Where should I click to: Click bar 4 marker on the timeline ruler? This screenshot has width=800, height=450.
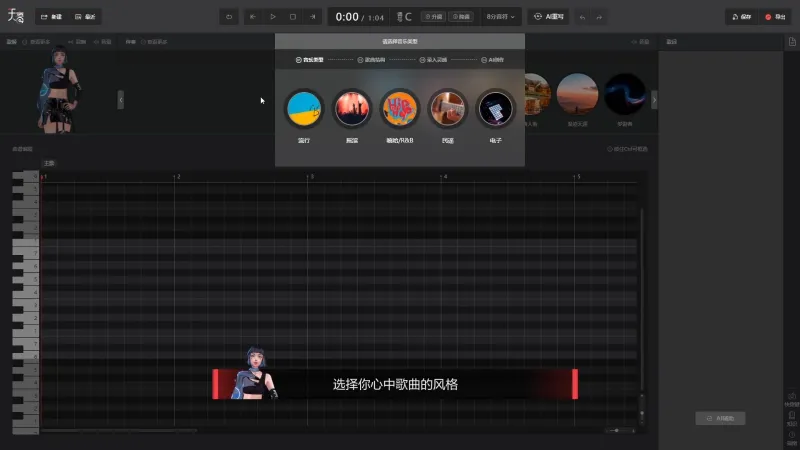pos(445,177)
